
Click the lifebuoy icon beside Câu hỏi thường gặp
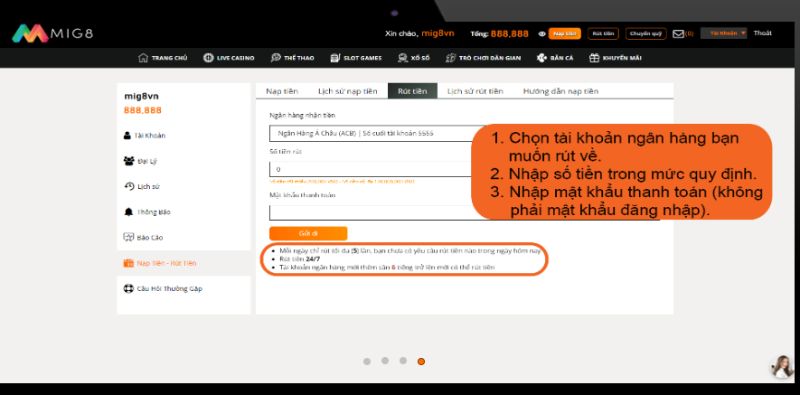point(129,288)
